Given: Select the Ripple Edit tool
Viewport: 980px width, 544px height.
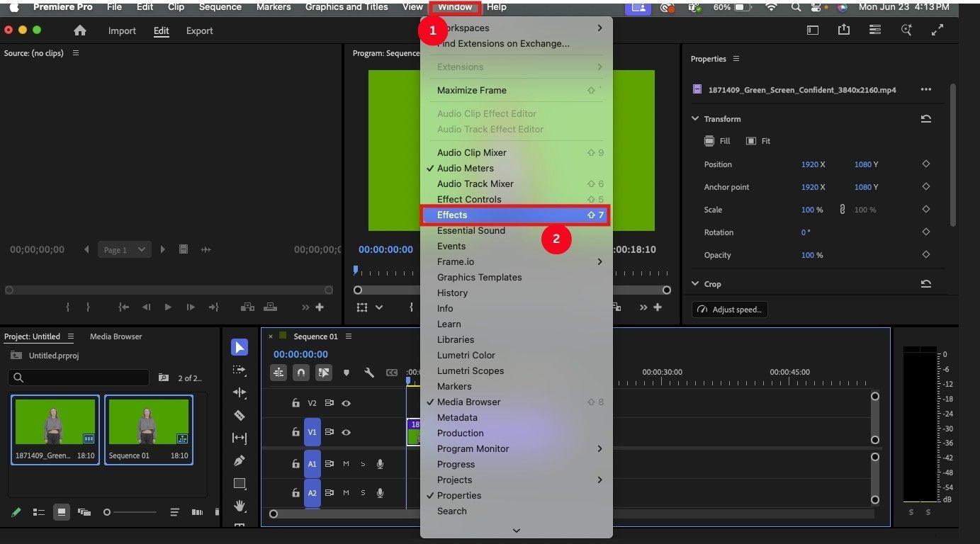Looking at the screenshot, I should (240, 392).
